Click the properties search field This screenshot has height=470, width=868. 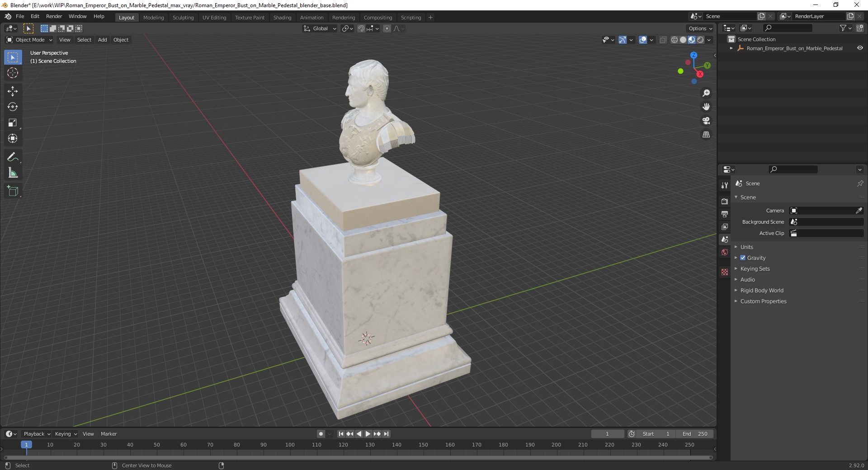pyautogui.click(x=793, y=169)
